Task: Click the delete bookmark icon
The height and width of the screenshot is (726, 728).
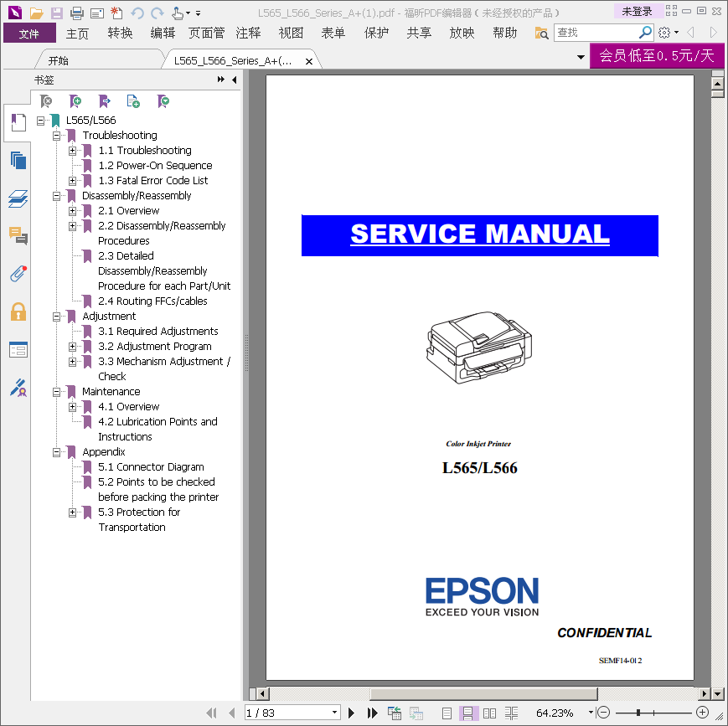Action: 46,100
